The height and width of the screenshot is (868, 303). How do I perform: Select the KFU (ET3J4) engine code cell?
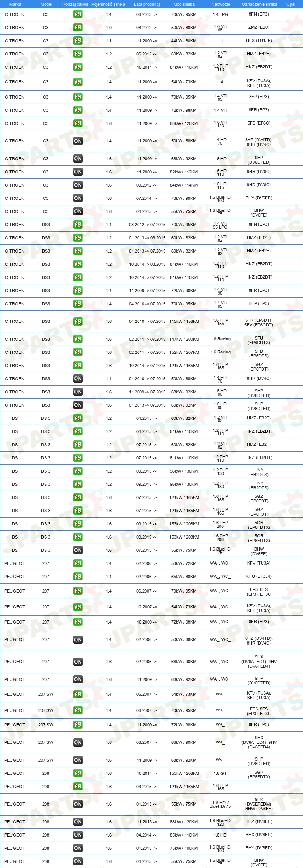259,577
